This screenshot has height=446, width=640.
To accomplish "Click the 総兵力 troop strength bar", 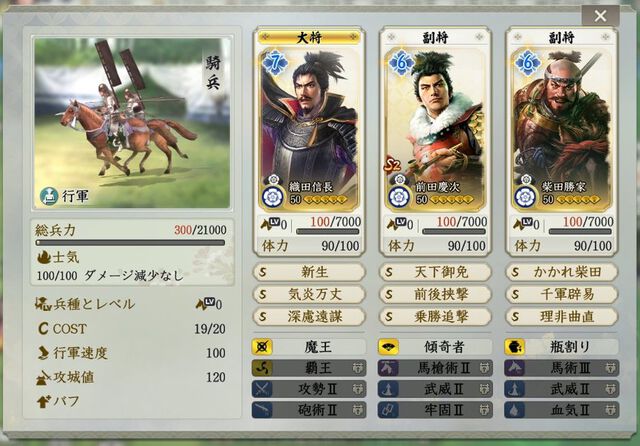I will point(130,242).
